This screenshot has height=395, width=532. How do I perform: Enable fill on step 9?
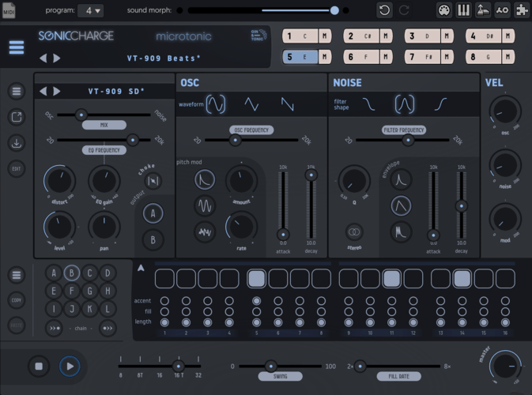(x=349, y=311)
